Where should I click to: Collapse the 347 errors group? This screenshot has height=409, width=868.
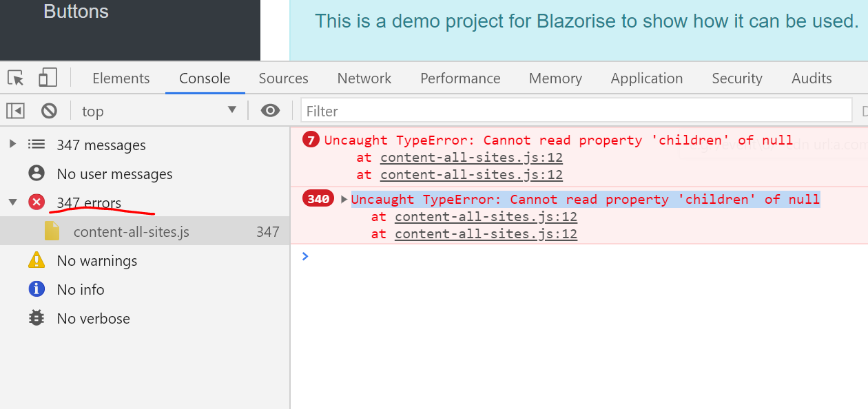point(12,202)
